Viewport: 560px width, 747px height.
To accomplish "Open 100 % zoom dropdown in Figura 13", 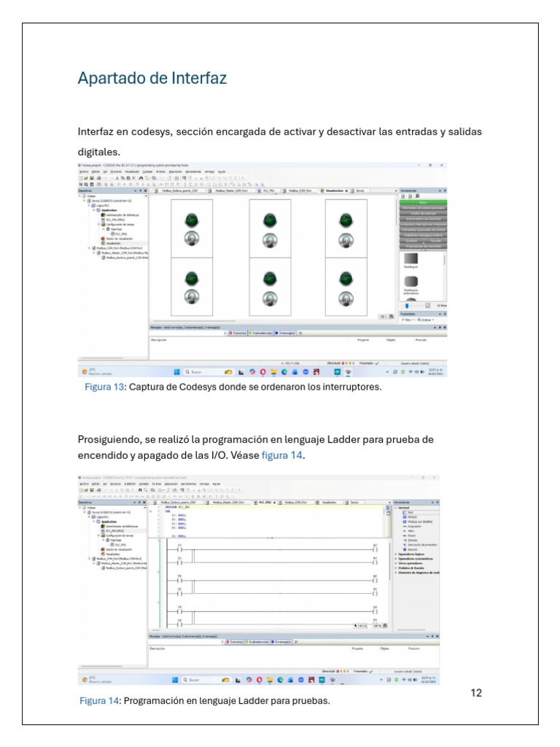I will tap(386, 317).
